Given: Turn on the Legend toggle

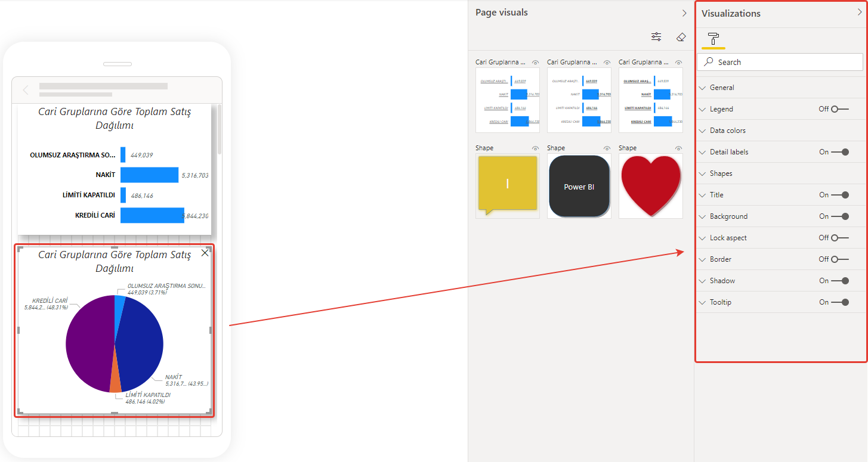Looking at the screenshot, I should click(x=839, y=109).
